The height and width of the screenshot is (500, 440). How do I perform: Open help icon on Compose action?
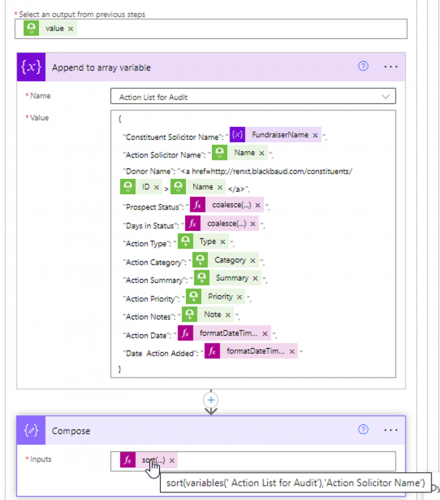pos(363,429)
